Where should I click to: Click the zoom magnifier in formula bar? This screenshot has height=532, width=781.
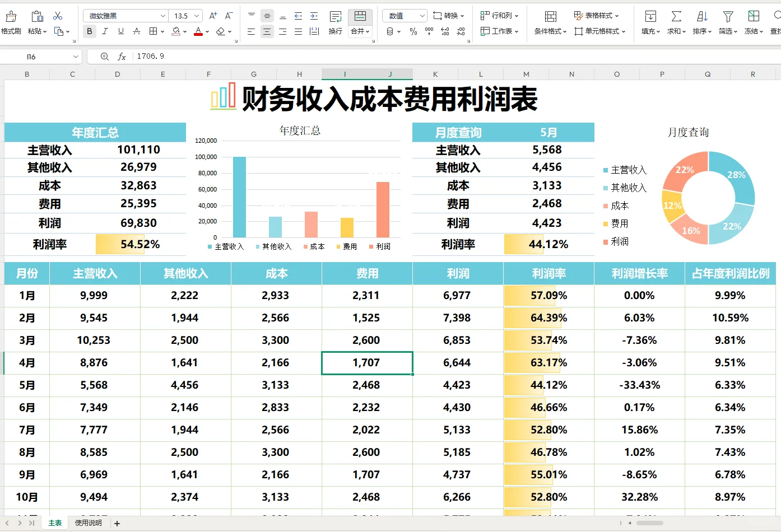(x=105, y=57)
